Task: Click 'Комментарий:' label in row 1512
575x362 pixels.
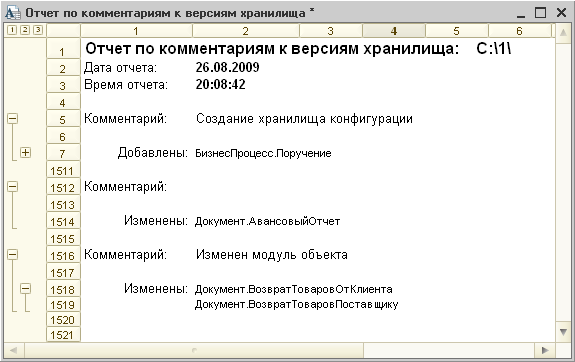Action: 125,187
